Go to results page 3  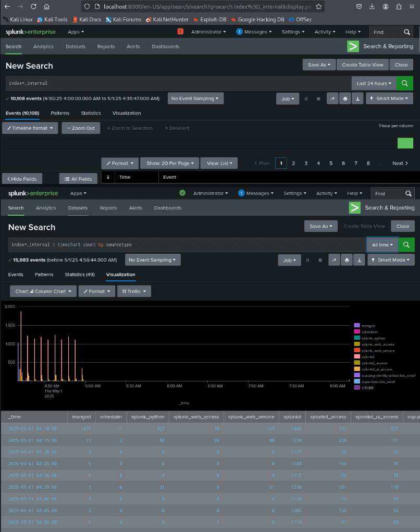(x=306, y=163)
